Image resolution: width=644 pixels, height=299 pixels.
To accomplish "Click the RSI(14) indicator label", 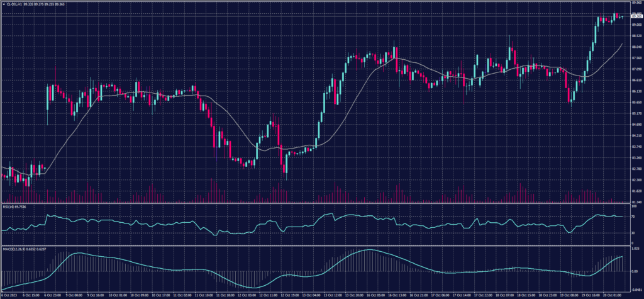I will (9, 206).
